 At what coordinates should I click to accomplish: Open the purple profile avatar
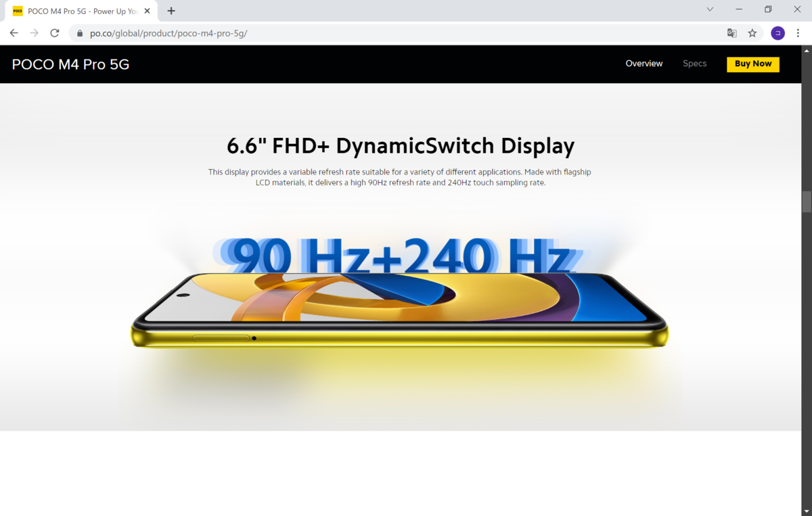point(777,33)
